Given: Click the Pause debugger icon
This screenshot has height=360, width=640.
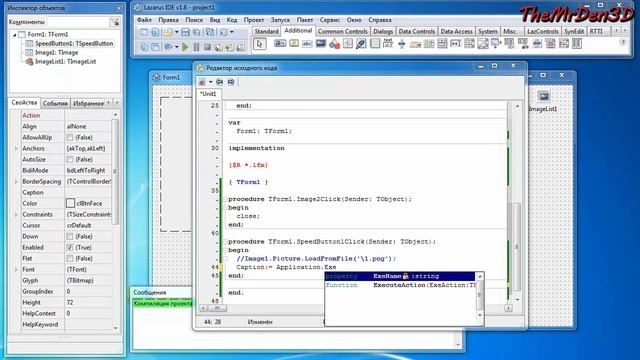Looking at the screenshot, I should (x=196, y=47).
